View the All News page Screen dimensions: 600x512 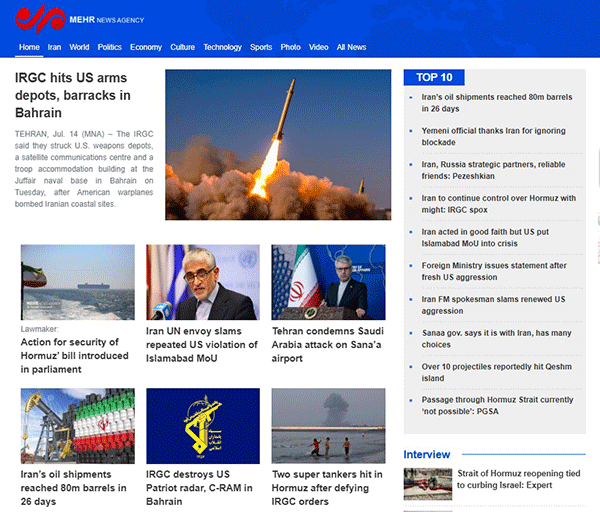tap(351, 47)
